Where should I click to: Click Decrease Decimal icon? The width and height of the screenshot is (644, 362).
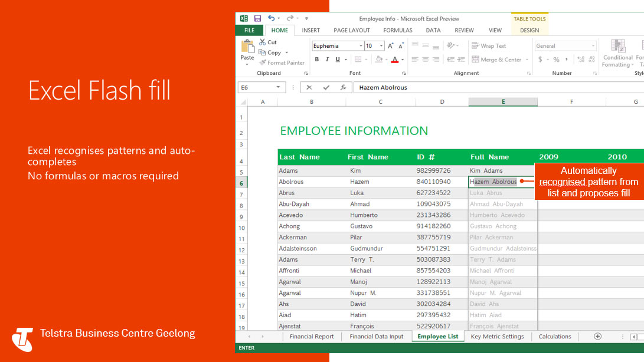[x=591, y=60]
